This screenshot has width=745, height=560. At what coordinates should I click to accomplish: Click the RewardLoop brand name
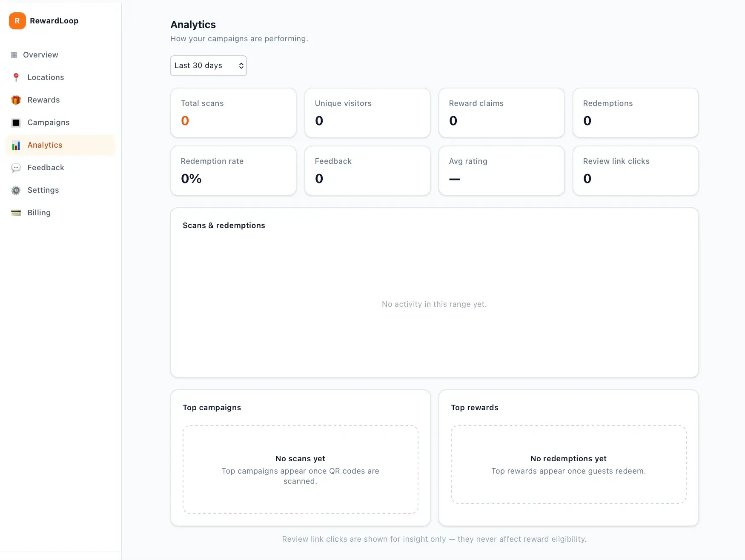[54, 21]
